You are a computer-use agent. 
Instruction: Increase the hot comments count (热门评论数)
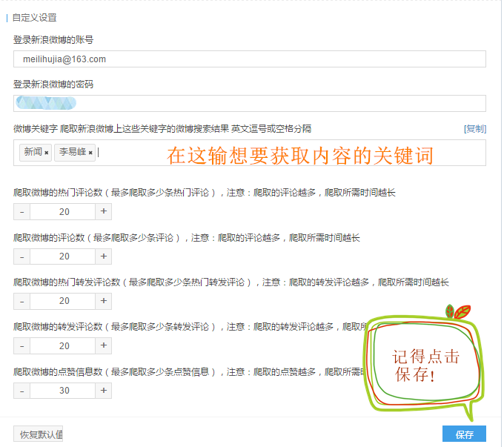point(104,211)
